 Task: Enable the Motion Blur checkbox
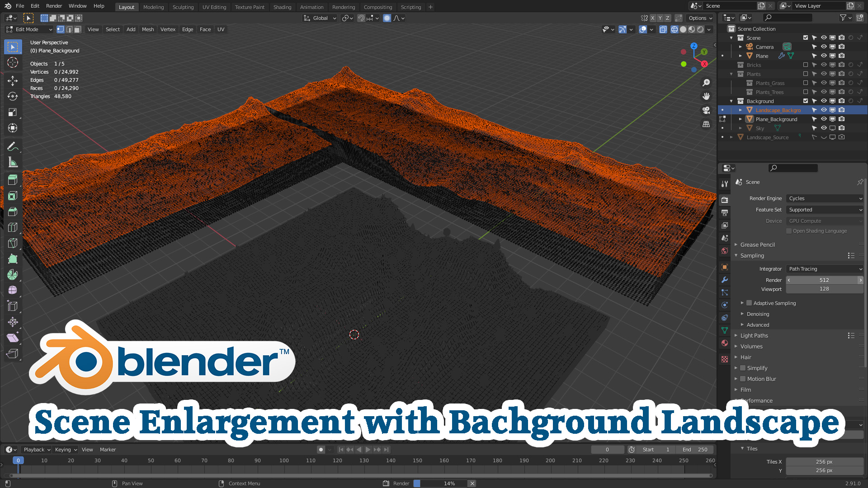point(743,379)
